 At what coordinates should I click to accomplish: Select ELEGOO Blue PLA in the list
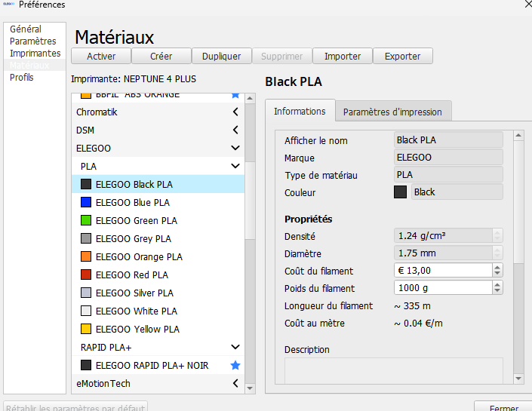(x=158, y=202)
